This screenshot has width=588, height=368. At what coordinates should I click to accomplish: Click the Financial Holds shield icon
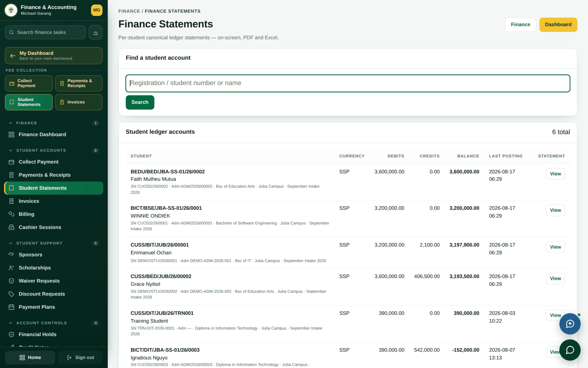coord(11,334)
